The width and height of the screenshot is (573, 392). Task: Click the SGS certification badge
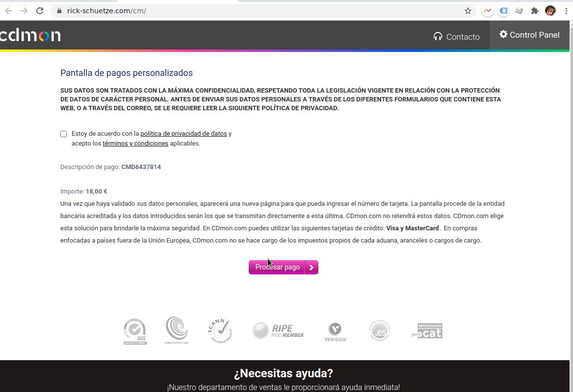point(135,331)
